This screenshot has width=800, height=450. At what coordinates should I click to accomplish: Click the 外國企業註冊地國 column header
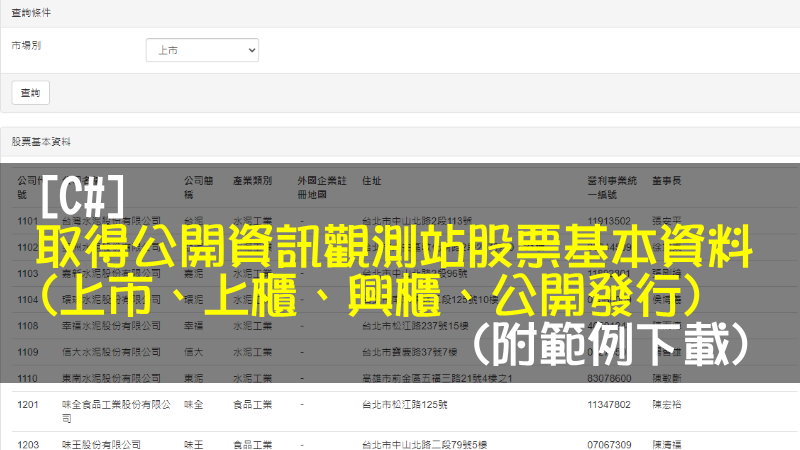click(322, 187)
